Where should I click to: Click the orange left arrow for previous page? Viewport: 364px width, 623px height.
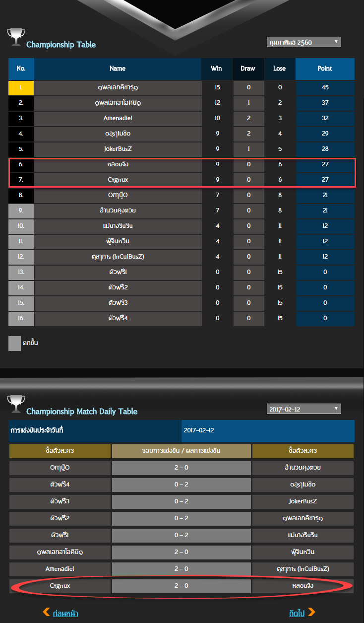[46, 612]
